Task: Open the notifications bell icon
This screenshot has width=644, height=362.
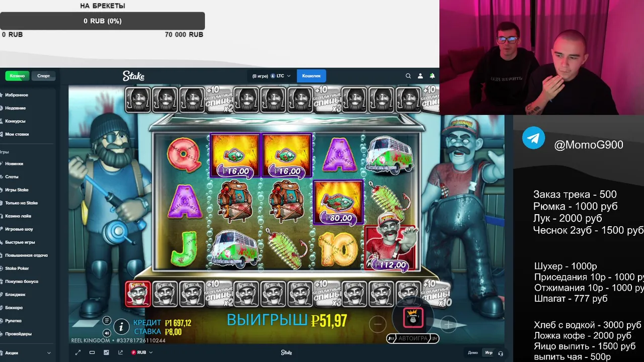Action: coord(432,76)
